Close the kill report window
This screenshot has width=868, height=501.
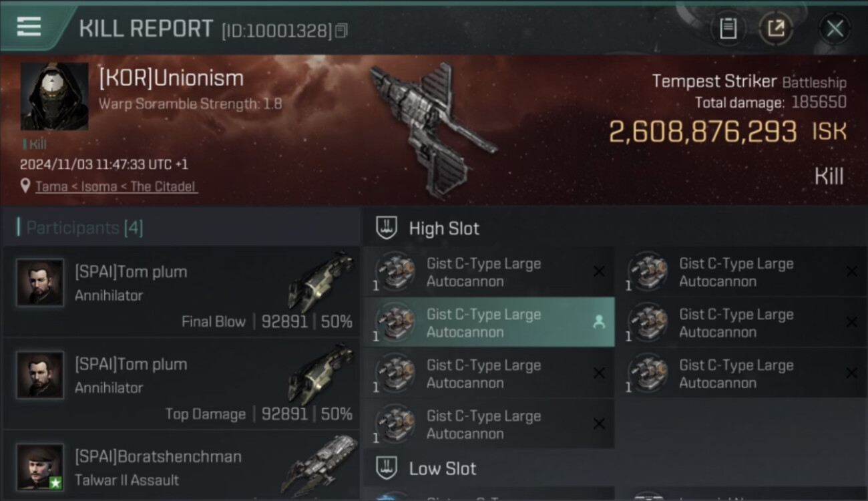tap(835, 29)
